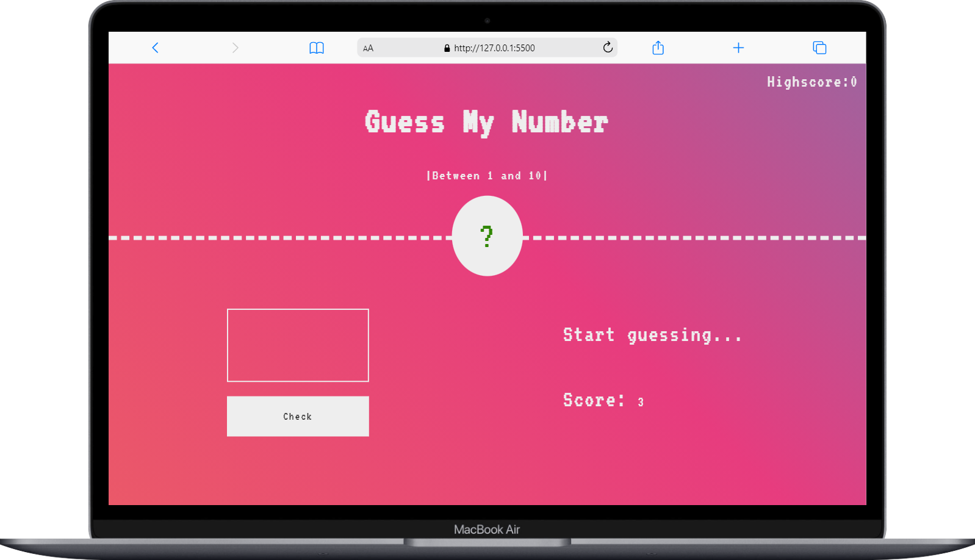
Task: Click the Score label
Action: pos(593,400)
